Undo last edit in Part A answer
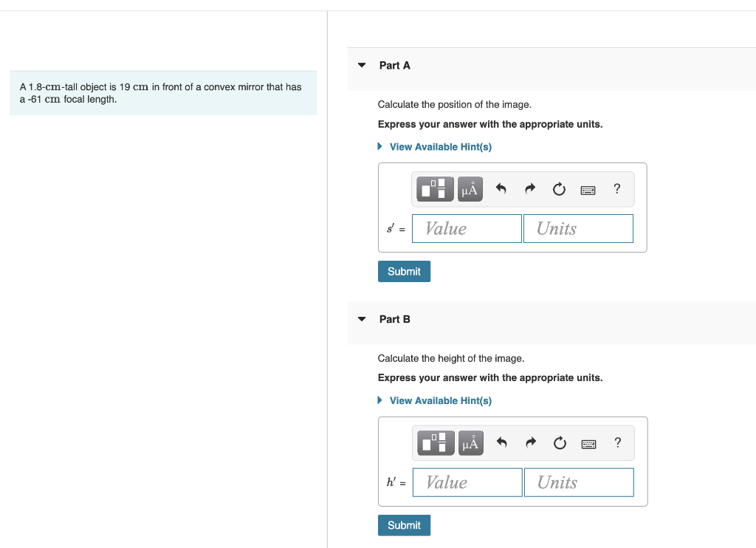Screen dimensions: 756x548 click(501, 188)
